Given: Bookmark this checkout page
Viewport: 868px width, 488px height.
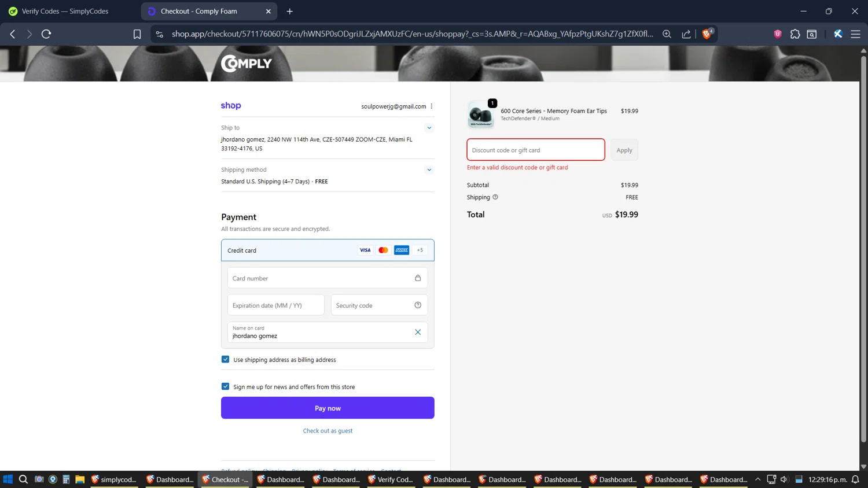Looking at the screenshot, I should (137, 34).
